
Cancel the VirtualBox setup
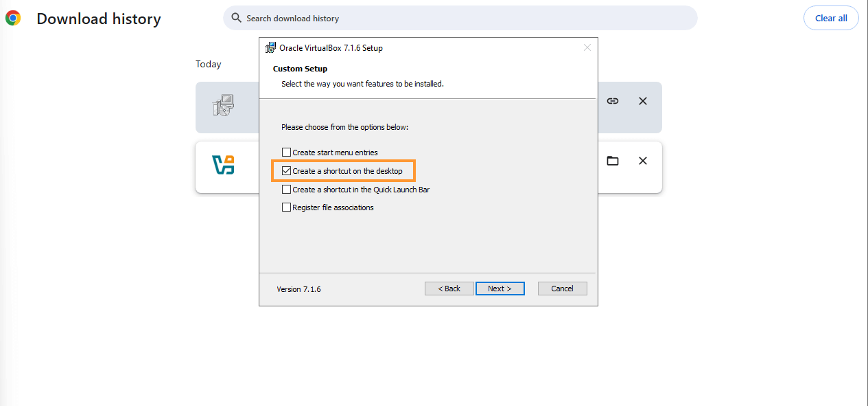click(563, 289)
